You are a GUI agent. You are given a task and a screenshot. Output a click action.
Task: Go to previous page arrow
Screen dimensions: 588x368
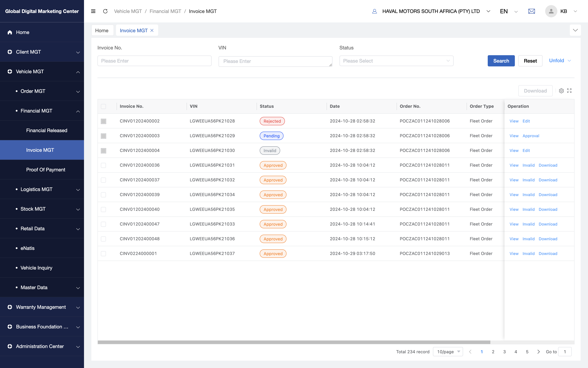pyautogui.click(x=470, y=352)
